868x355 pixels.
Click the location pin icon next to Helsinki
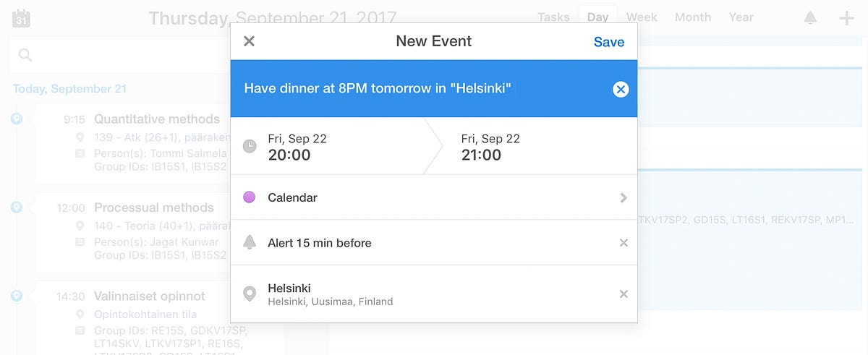250,294
